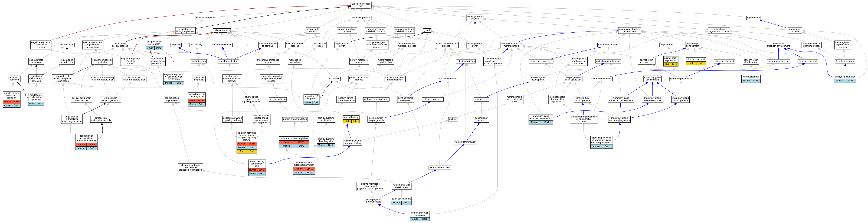Click the 'ear development' node title
868x223 pixels.
coord(751,77)
